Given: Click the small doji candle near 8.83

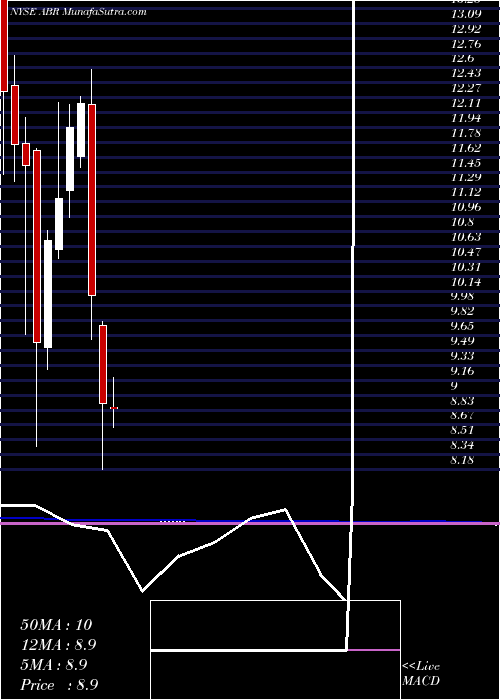Looking at the screenshot, I should [114, 408].
